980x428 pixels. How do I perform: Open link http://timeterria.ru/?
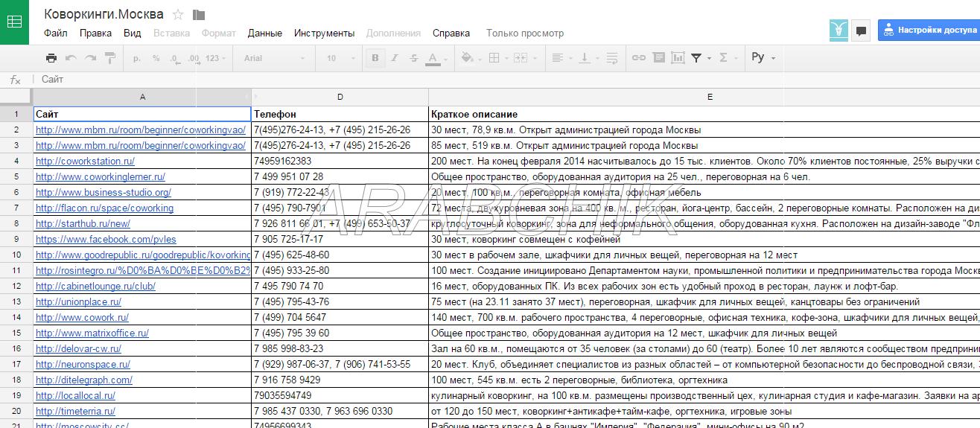(x=75, y=411)
